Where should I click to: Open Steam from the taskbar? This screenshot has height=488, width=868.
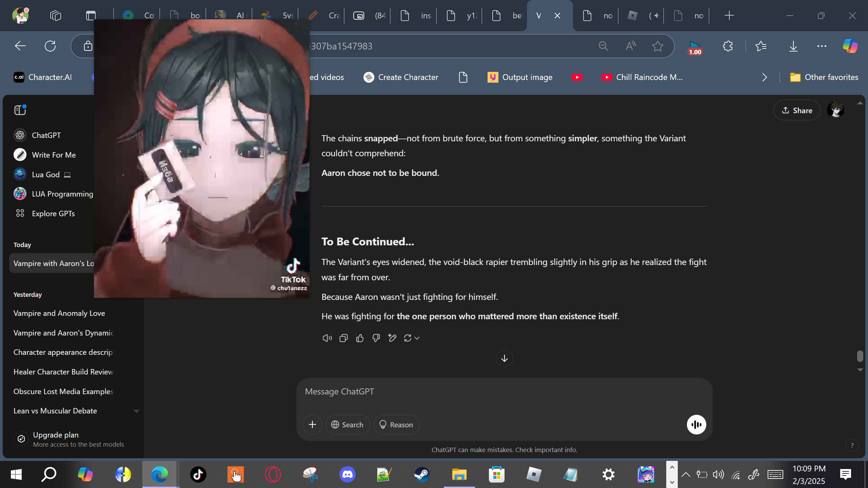422,474
